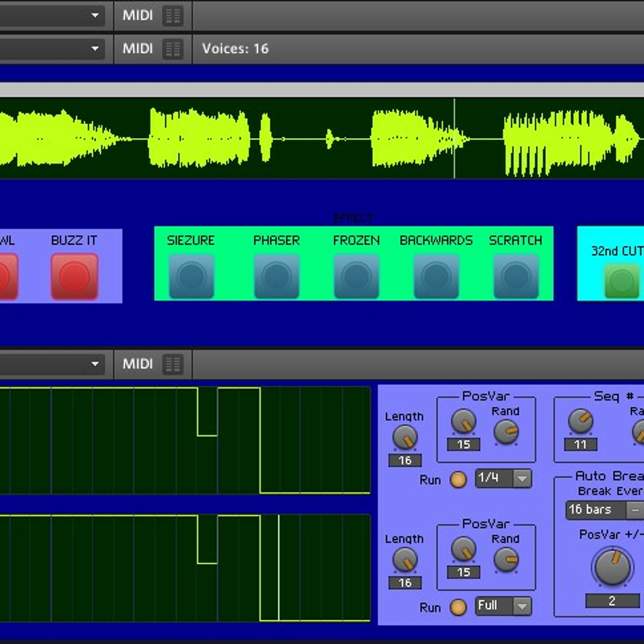Open the MIDI grid icon beside Voices: 16
Screen dimensions: 644x644
click(x=173, y=49)
